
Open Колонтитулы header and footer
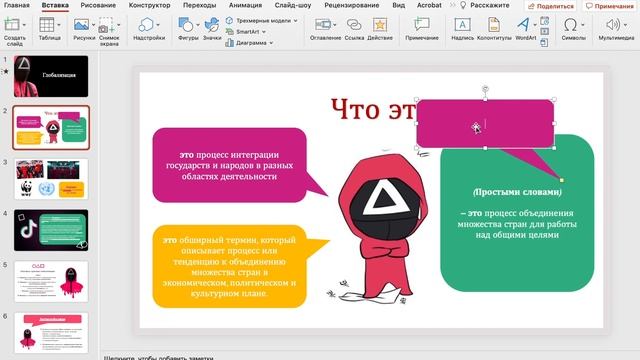tap(494, 25)
